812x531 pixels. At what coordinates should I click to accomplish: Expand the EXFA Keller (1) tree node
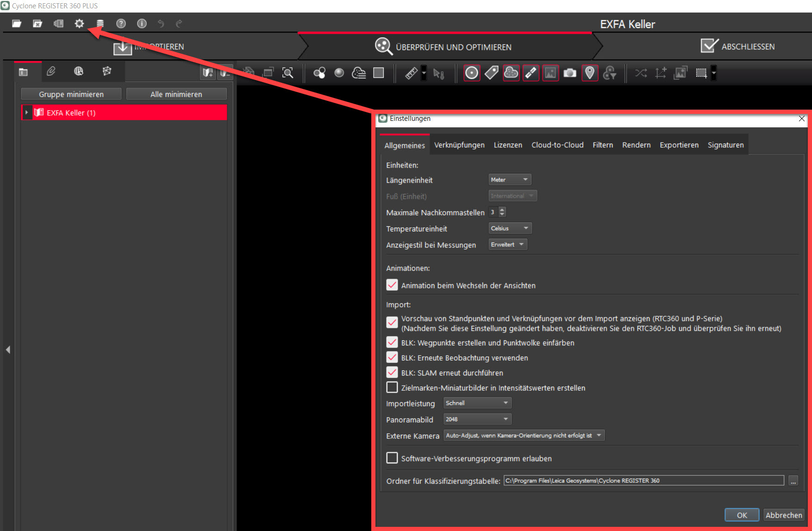(x=27, y=112)
